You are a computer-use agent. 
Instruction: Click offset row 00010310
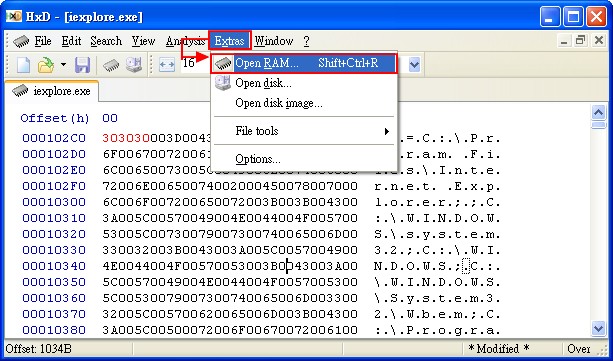coord(54,218)
